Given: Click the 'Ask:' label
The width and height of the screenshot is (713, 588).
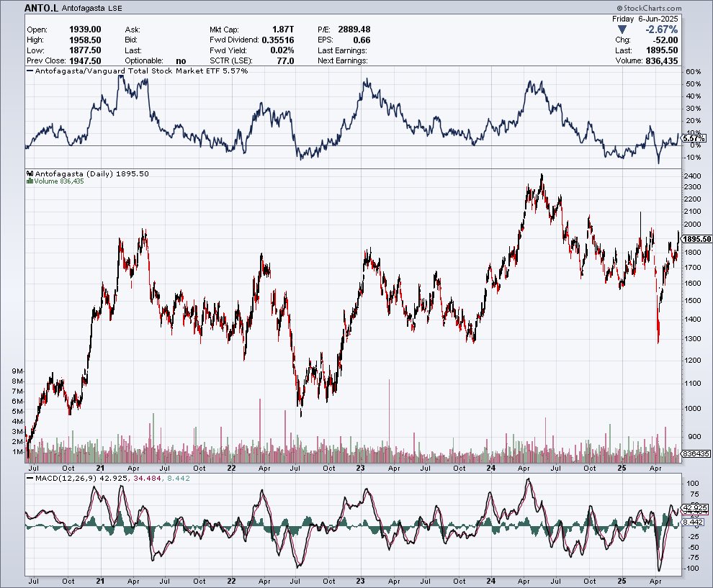Looking at the screenshot, I should coord(133,30).
